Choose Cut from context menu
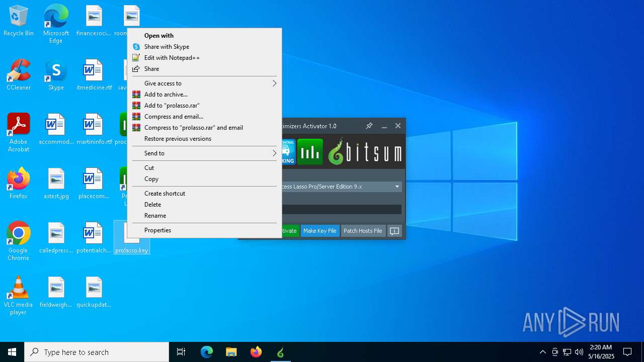Image resolution: width=644 pixels, height=362 pixels. coord(204,168)
